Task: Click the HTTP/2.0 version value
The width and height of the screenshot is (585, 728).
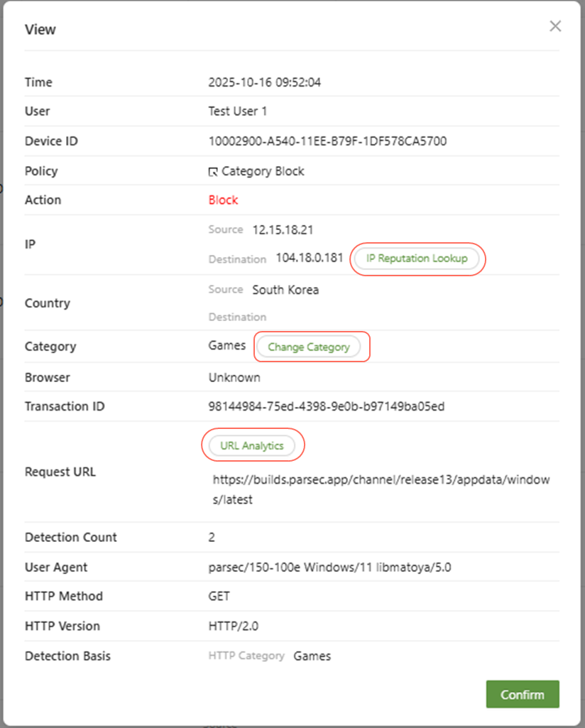Action: (x=234, y=626)
